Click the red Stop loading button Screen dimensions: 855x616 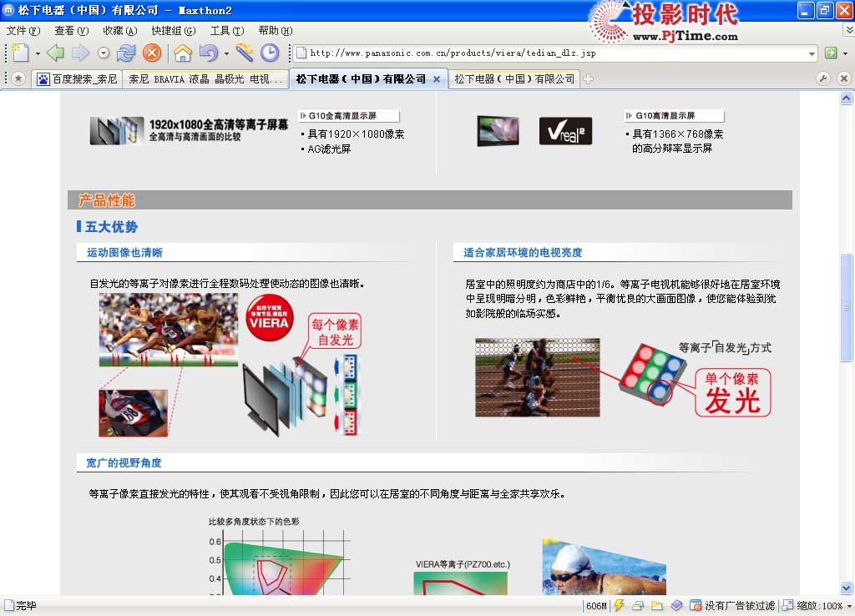coord(151,53)
